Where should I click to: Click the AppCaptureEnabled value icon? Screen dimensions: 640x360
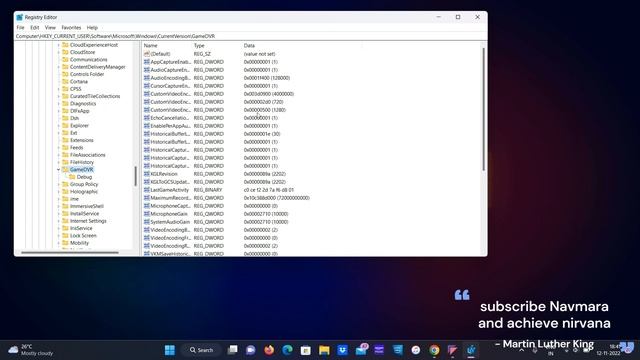[x=147, y=62]
